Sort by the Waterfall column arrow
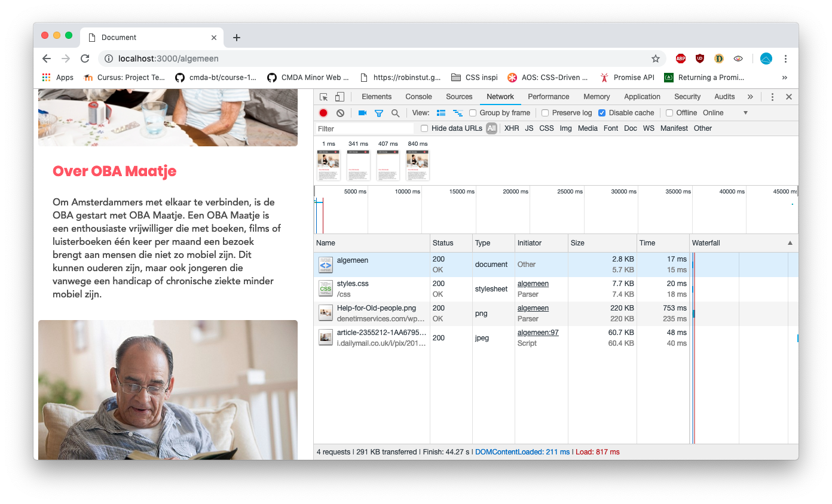This screenshot has height=504, width=832. [x=790, y=243]
